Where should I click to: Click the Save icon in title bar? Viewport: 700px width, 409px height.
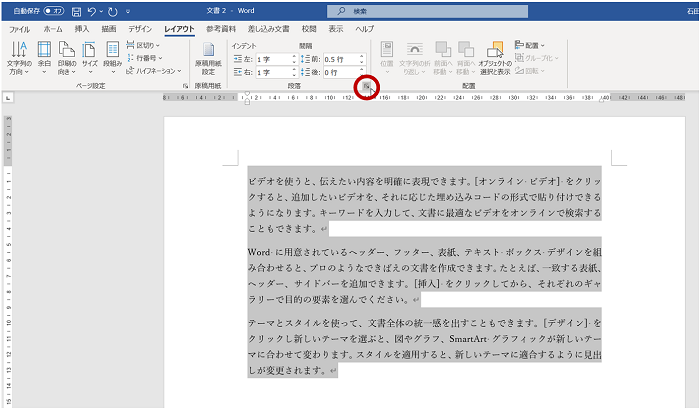coord(77,10)
